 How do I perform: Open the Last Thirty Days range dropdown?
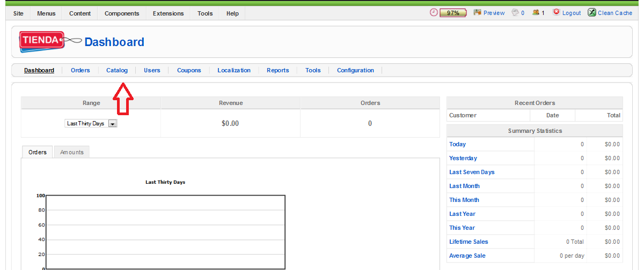[x=91, y=123]
